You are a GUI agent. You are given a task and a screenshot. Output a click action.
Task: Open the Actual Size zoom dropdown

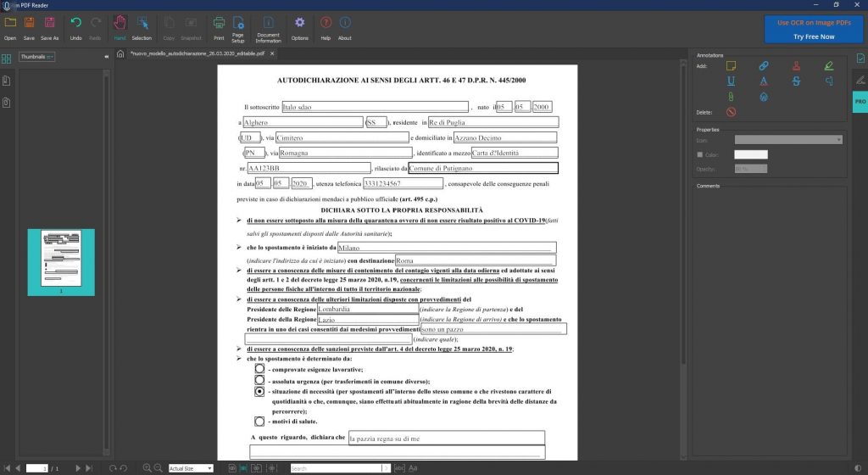click(191, 468)
